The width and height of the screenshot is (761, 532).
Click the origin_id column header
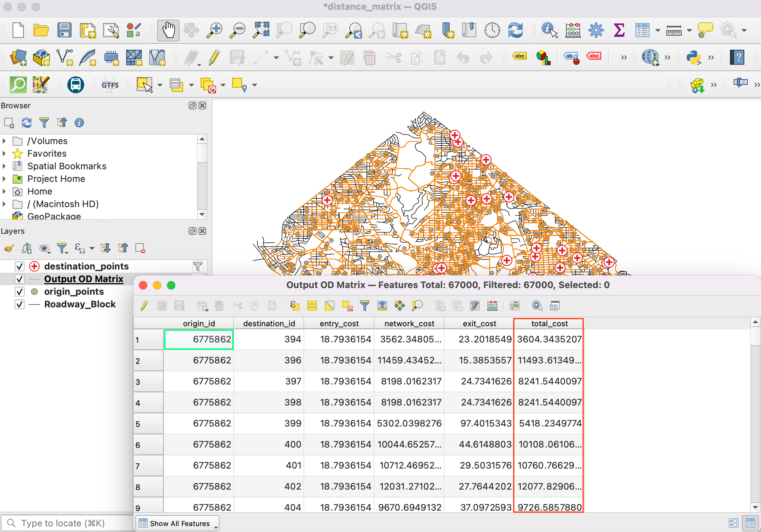tap(198, 323)
